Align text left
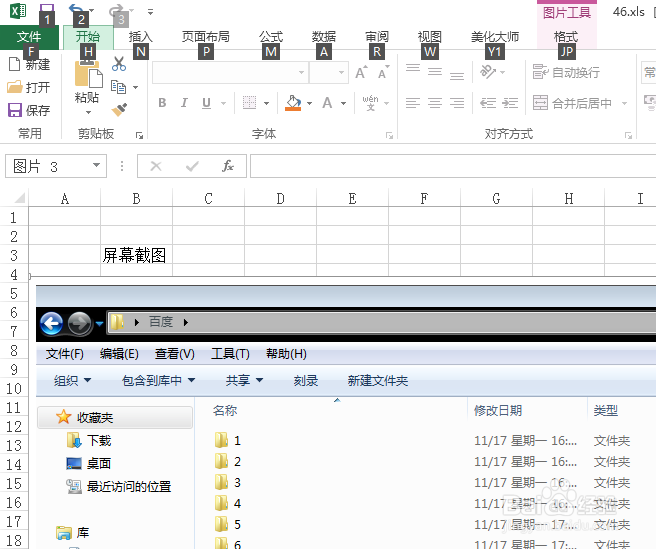Viewport: 656px width, 549px height. point(413,103)
